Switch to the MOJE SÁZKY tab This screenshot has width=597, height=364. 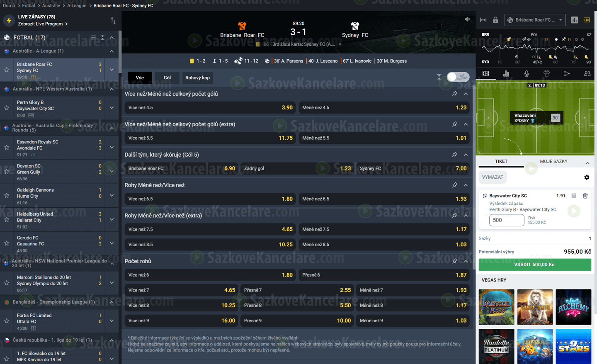tap(553, 161)
